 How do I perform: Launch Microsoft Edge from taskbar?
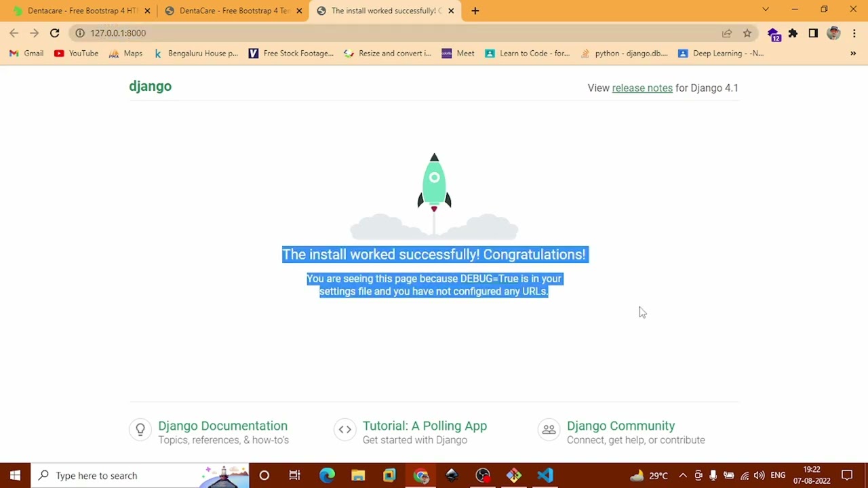tap(327, 475)
